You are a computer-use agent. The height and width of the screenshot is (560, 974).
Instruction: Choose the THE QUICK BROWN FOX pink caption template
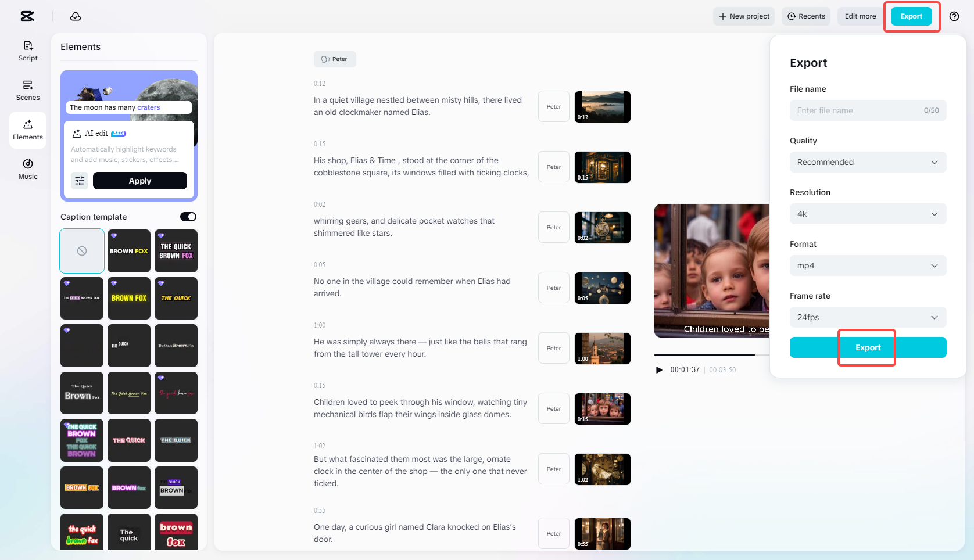coord(176,251)
